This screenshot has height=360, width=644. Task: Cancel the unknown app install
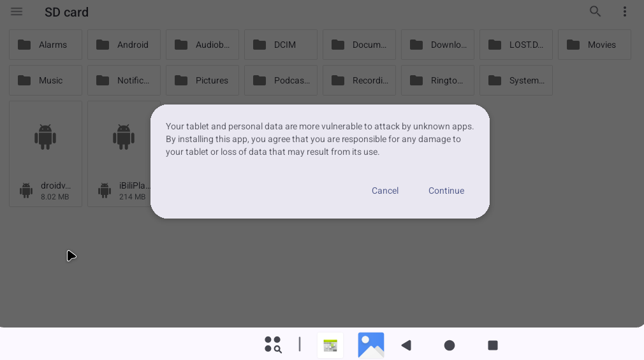[385, 191]
